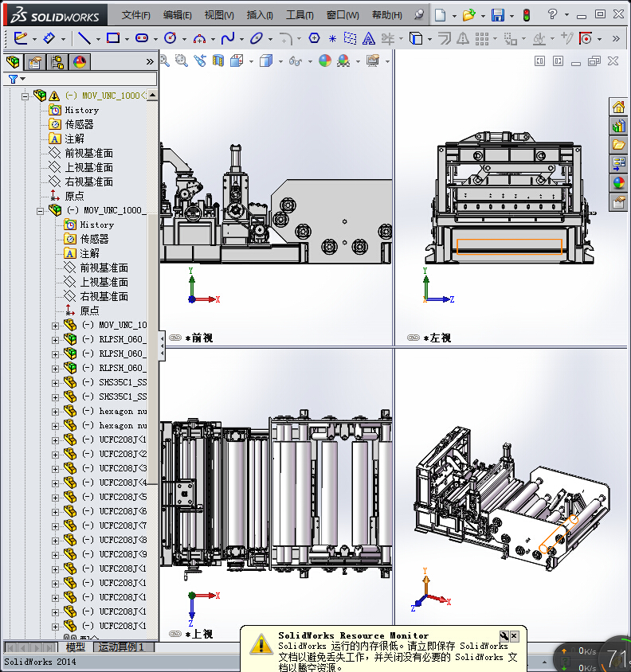Choose the Polygon sketch tool
The image size is (631, 672).
pyautogui.click(x=315, y=38)
